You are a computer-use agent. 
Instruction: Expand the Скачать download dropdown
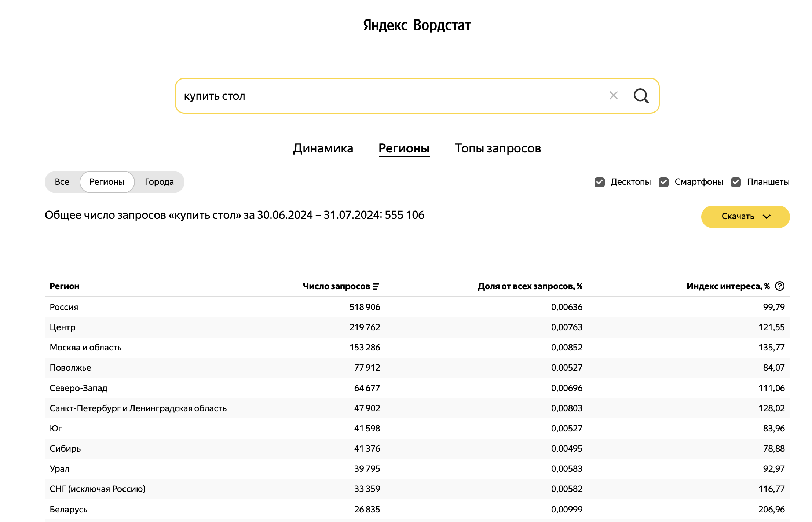[x=745, y=217]
